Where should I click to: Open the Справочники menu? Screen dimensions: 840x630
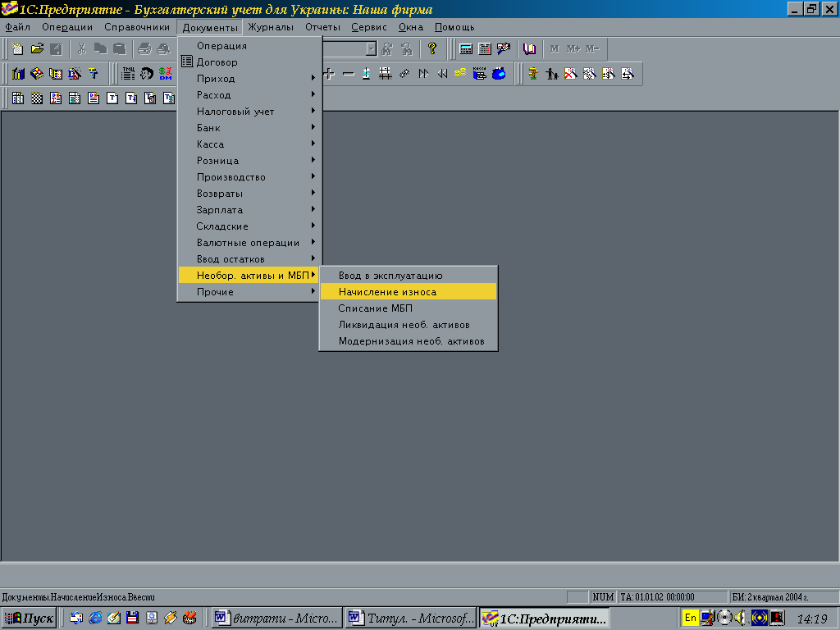(137, 27)
